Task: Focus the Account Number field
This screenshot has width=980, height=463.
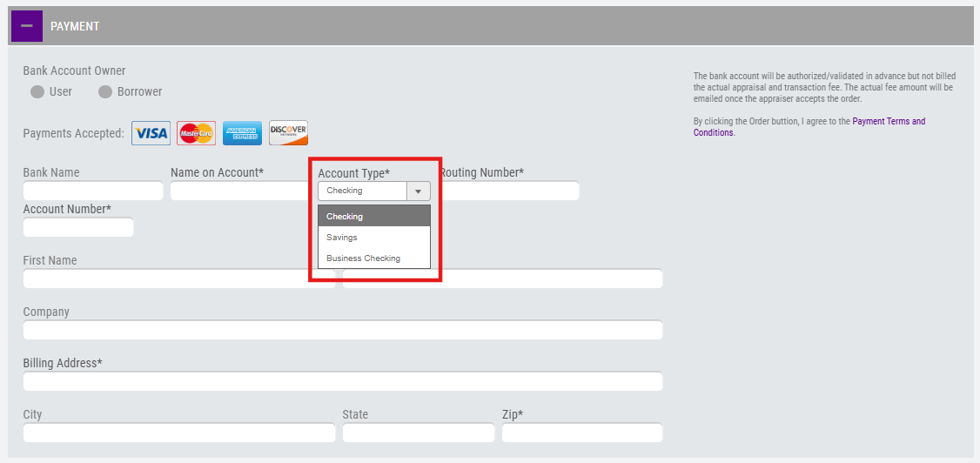Action: [x=78, y=227]
